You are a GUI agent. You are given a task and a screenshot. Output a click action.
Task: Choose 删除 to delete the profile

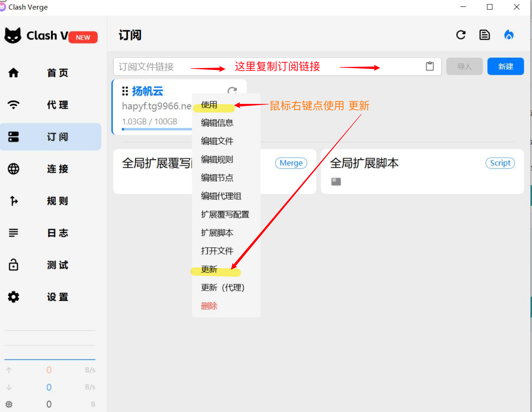pyautogui.click(x=209, y=306)
